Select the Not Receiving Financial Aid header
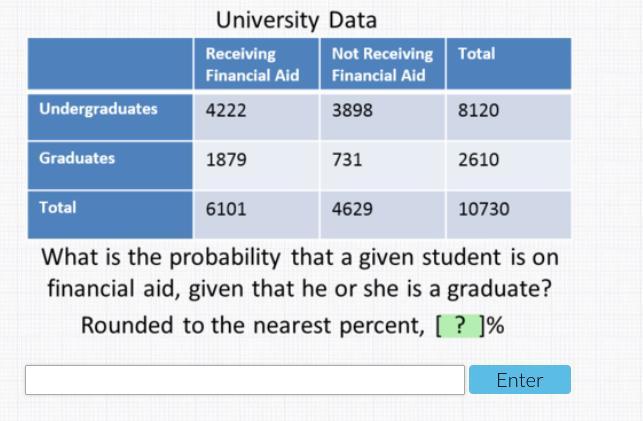This screenshot has width=643, height=421. 381,64
